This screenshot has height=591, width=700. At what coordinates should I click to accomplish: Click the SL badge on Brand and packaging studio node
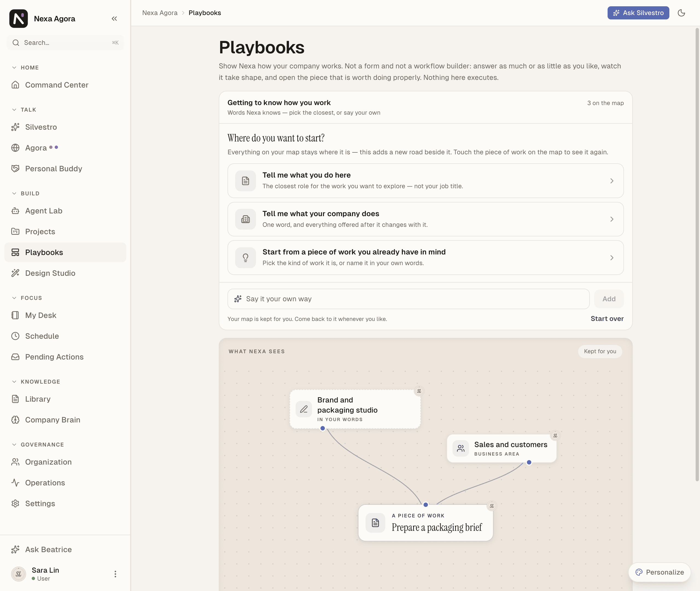[x=419, y=391]
